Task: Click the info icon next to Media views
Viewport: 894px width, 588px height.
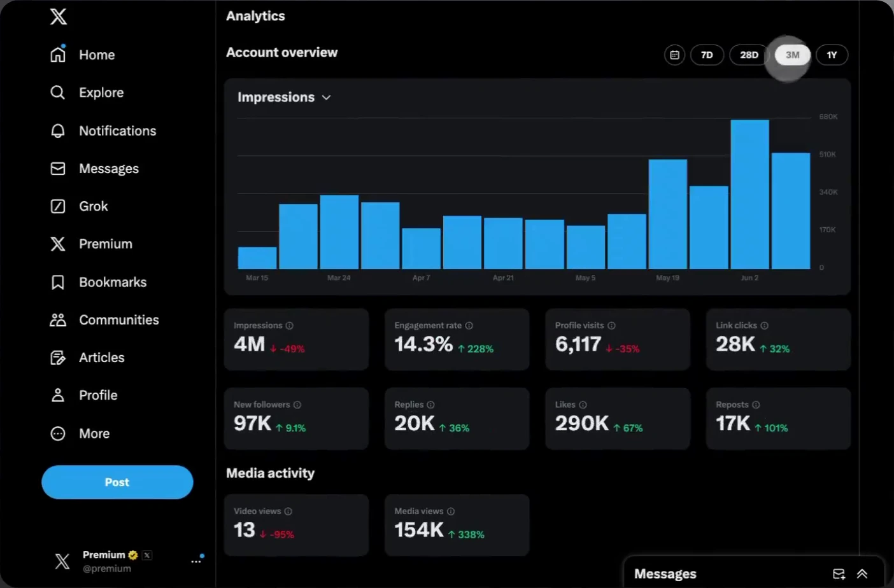Action: tap(451, 512)
